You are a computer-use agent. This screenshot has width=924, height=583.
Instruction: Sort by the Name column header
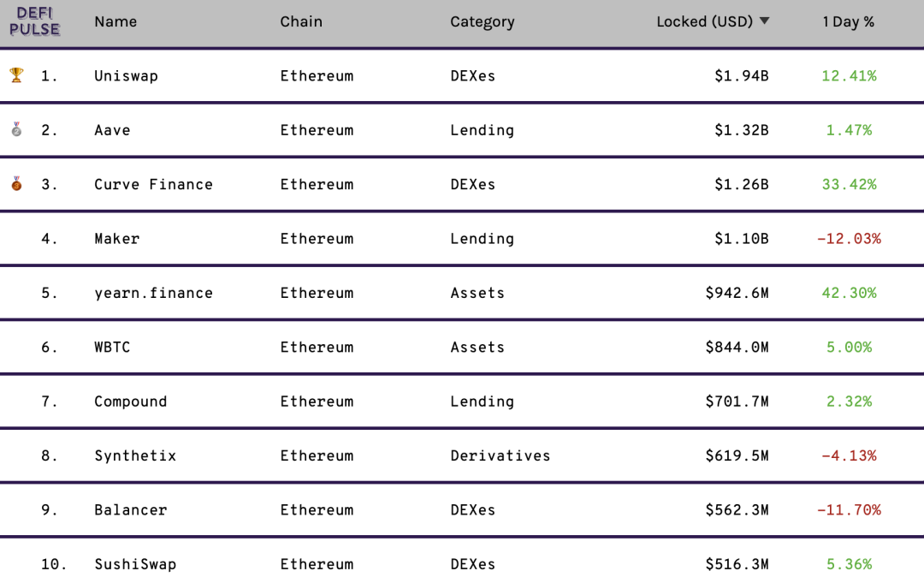pyautogui.click(x=115, y=21)
